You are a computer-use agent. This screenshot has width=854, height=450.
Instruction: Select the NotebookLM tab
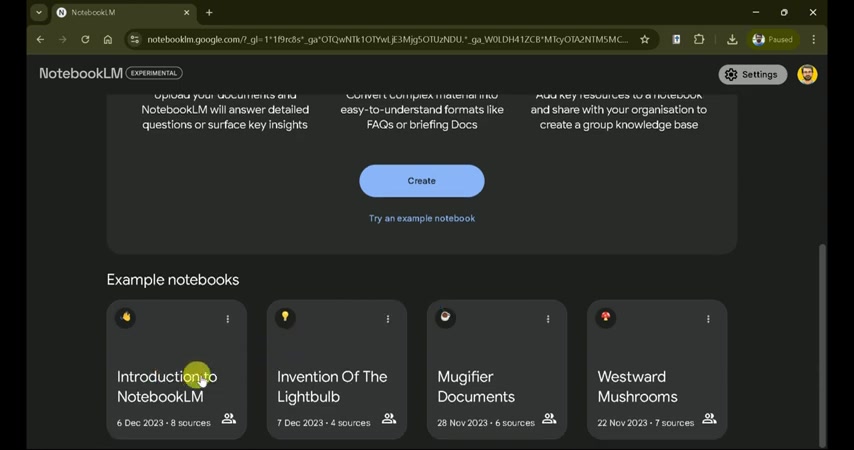(x=124, y=12)
